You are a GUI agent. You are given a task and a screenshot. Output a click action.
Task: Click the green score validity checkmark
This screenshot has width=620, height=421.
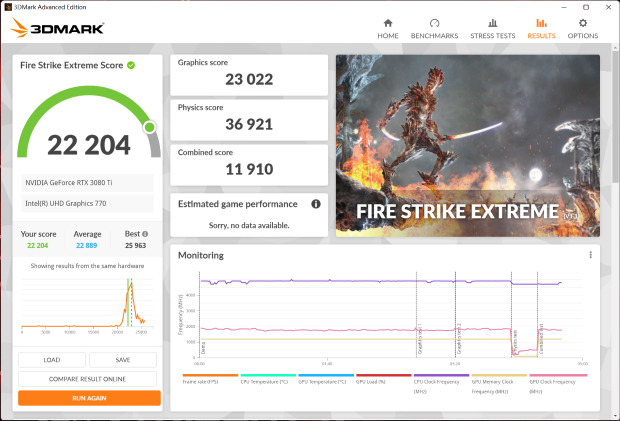[131, 65]
